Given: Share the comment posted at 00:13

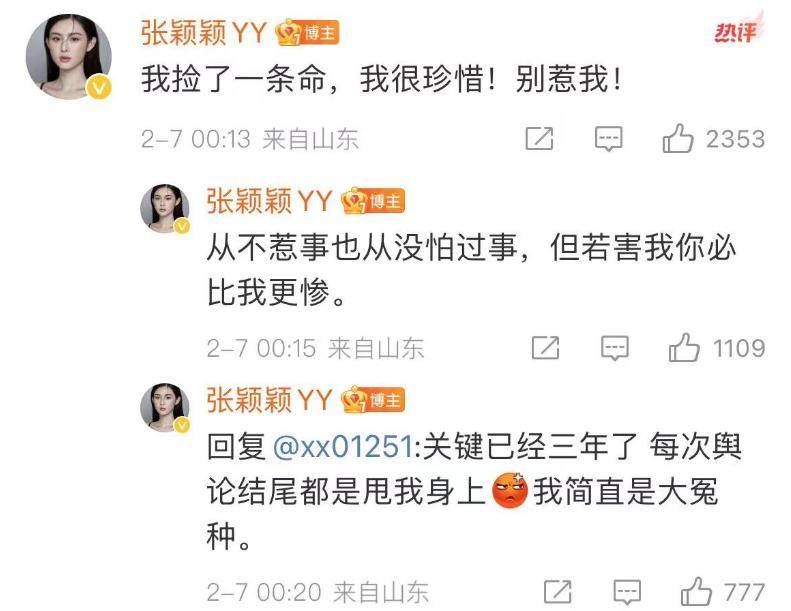Looking at the screenshot, I should click(539, 138).
